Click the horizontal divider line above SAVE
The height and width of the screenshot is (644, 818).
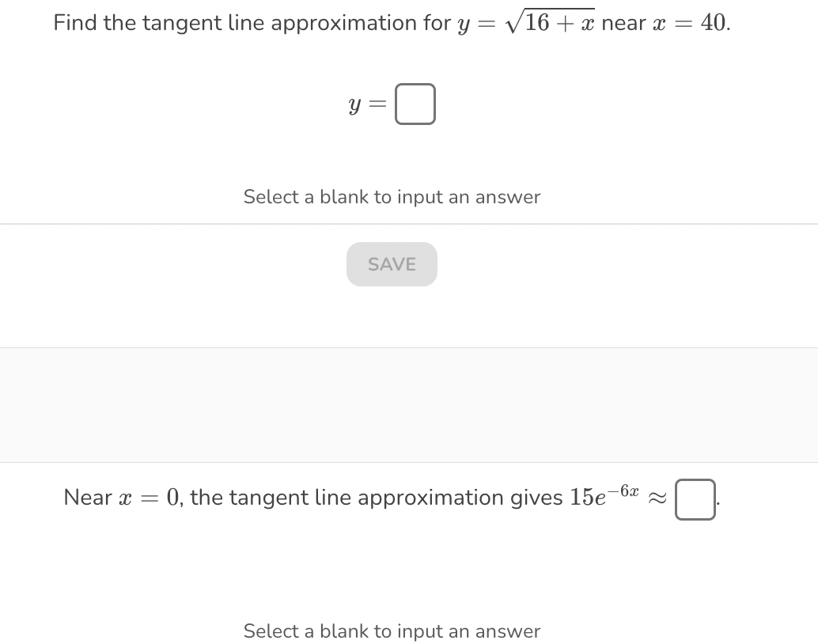pyautogui.click(x=392, y=223)
